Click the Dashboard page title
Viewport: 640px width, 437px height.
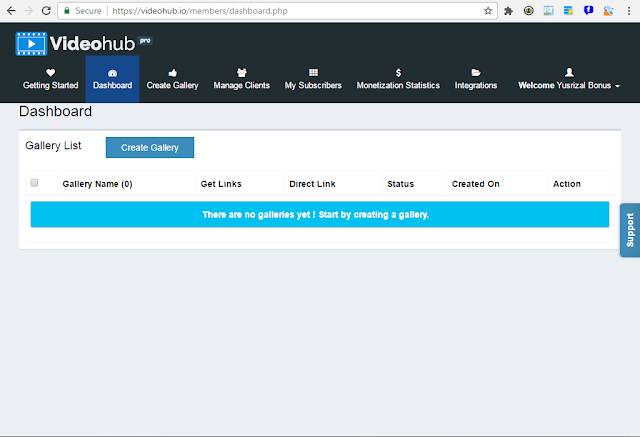[x=56, y=111]
